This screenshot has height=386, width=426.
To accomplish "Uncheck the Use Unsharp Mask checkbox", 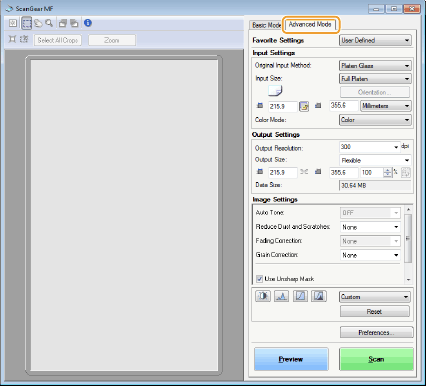I will tap(259, 279).
